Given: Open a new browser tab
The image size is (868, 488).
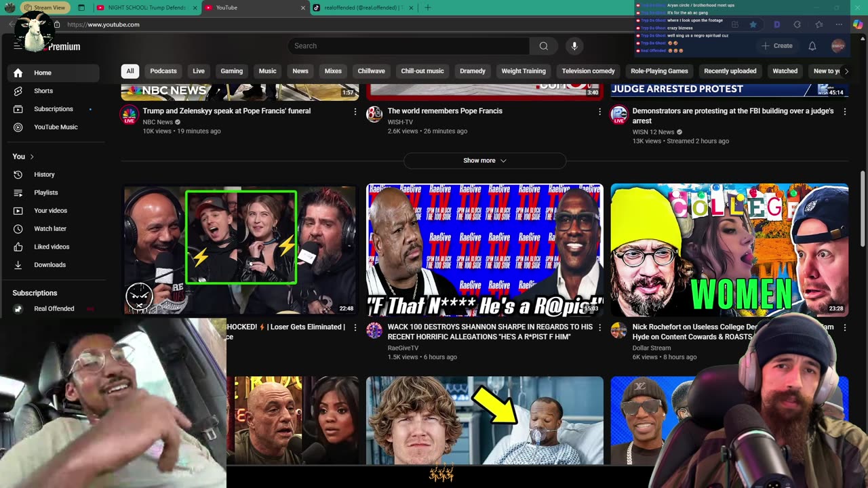Looking at the screenshot, I should pyautogui.click(x=427, y=7).
